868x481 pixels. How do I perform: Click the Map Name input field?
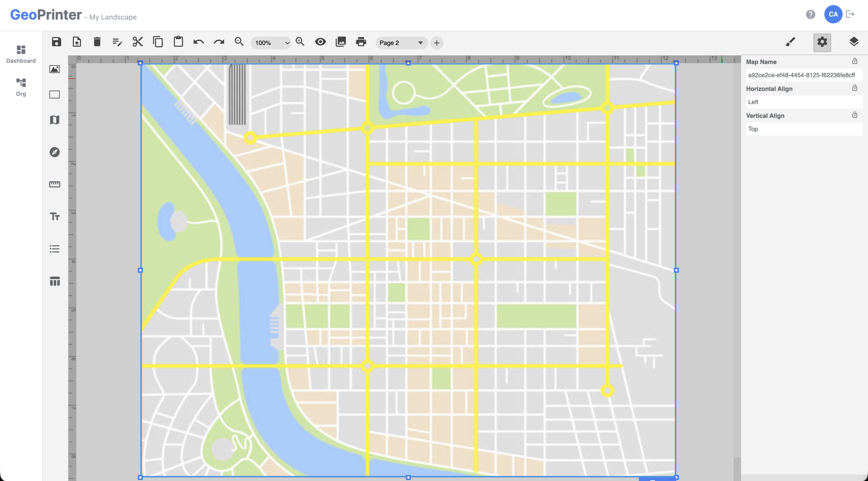pos(804,75)
